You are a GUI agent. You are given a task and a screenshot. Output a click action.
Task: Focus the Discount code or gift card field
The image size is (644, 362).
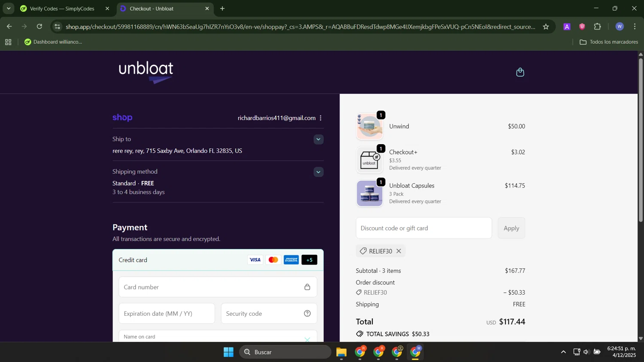tap(424, 228)
